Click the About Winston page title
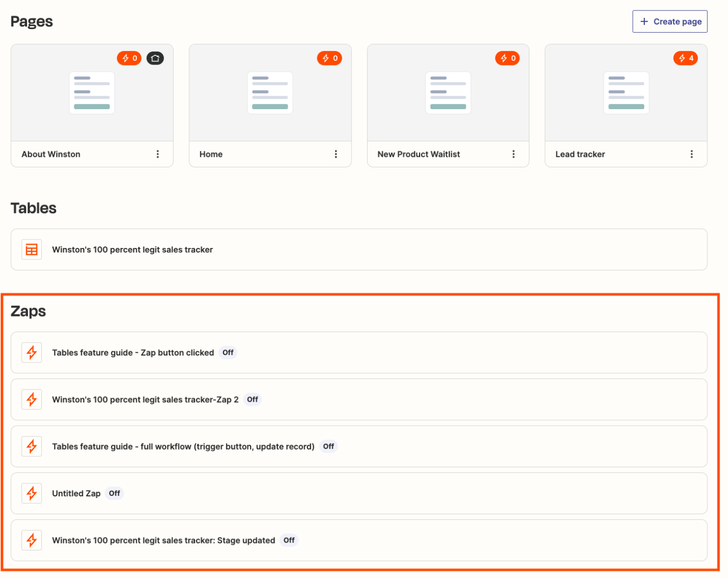 tap(51, 155)
